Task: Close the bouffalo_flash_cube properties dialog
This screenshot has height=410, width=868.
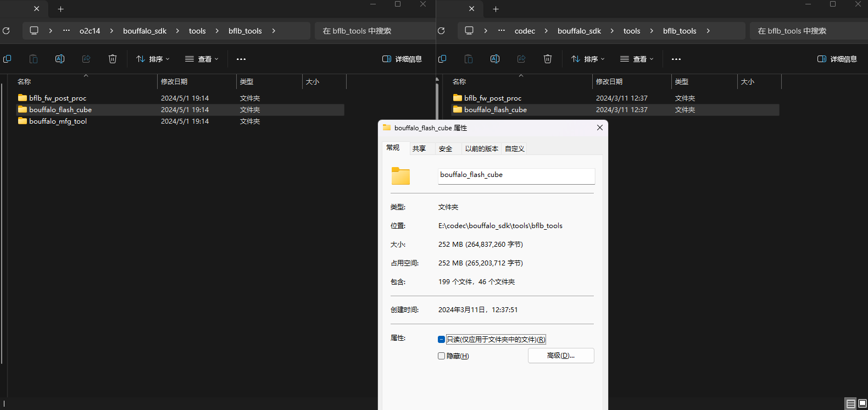Action: 600,128
